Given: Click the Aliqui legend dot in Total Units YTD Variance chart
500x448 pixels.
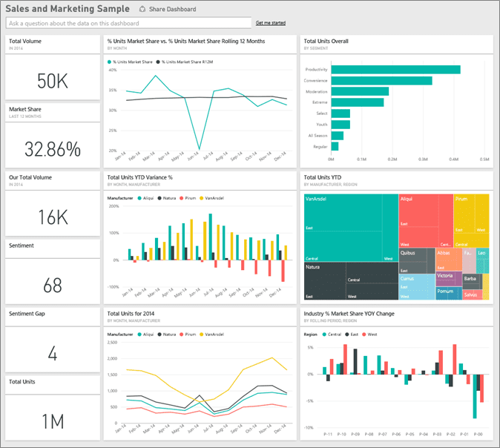Looking at the screenshot, I should click(x=139, y=199).
